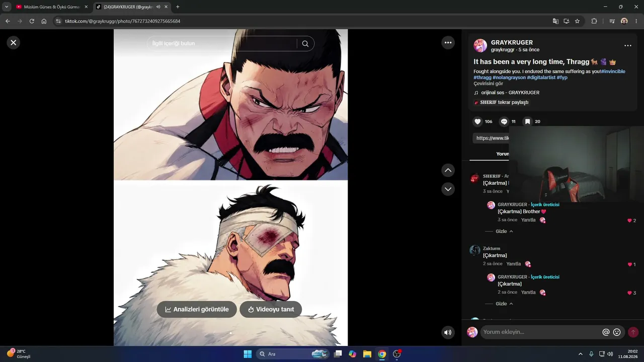Open the #nolangrayson hashtag
This screenshot has height=362, width=644.
coord(509,77)
